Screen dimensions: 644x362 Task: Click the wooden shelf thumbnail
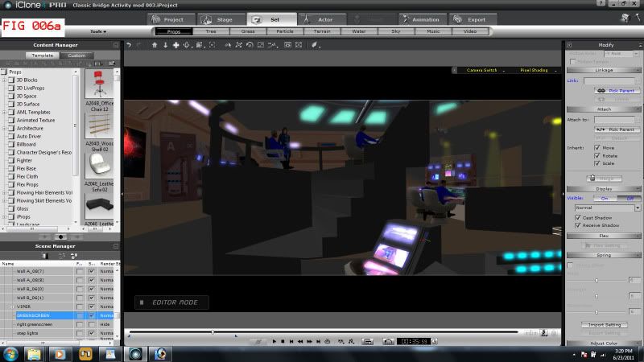coord(99,125)
